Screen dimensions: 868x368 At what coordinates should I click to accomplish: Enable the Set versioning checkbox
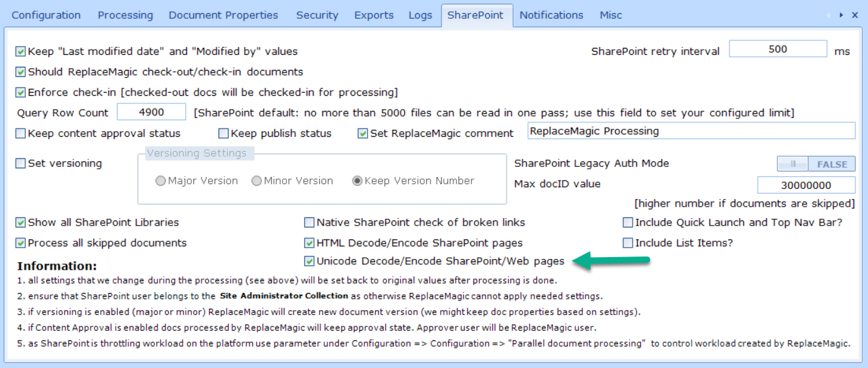pos(21,164)
